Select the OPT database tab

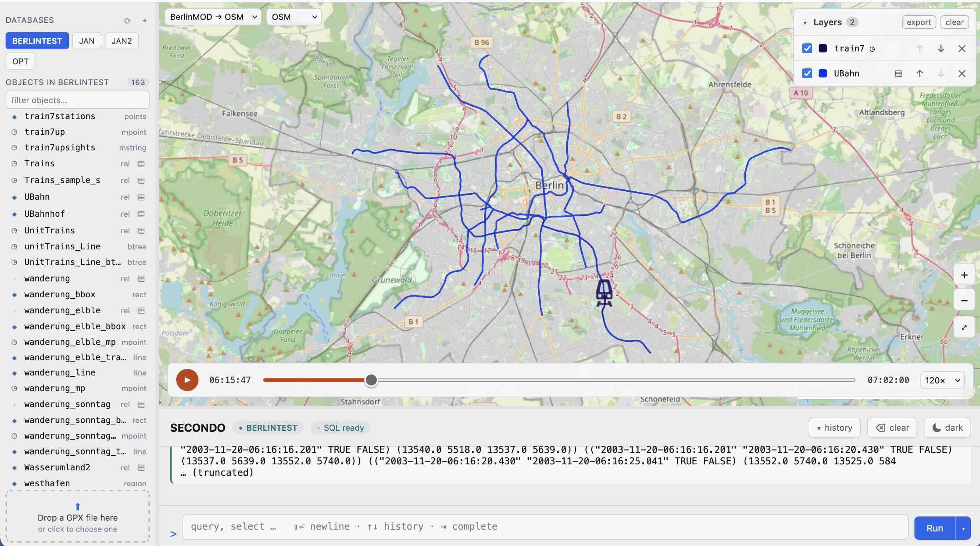(x=20, y=61)
